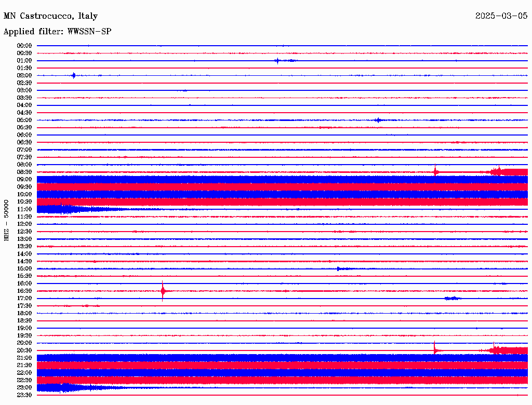Click the 13:30 time label

[24, 246]
